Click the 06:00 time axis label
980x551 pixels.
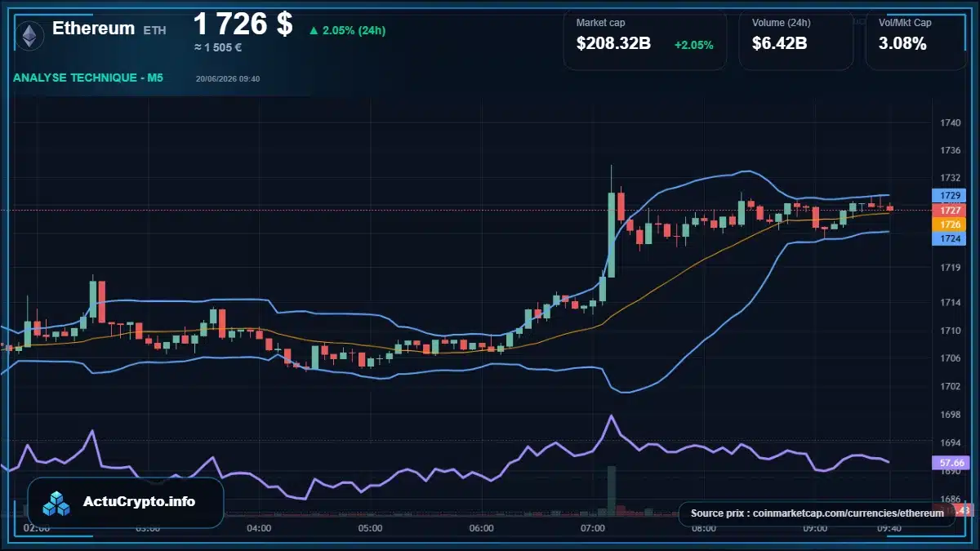(x=482, y=528)
